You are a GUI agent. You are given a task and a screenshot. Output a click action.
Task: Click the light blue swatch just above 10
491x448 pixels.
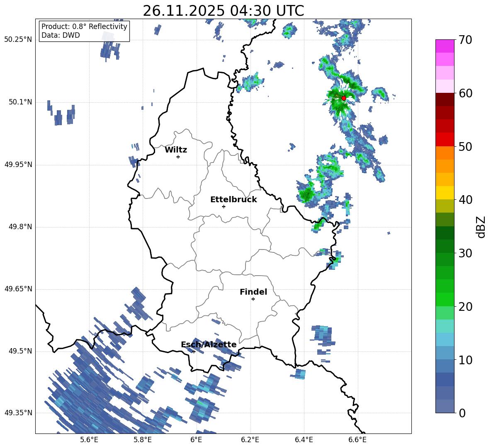pyautogui.click(x=445, y=353)
